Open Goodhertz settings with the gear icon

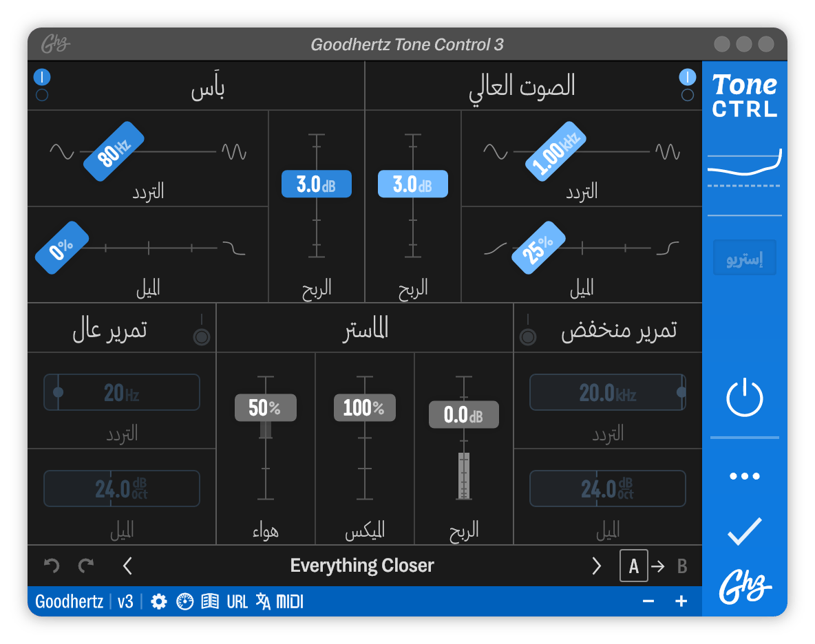coord(159,601)
